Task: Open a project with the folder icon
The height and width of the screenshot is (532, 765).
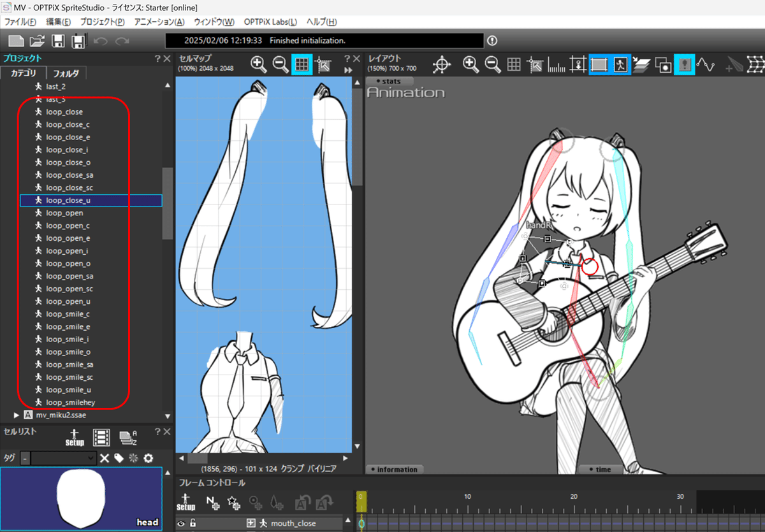Action: click(38, 41)
